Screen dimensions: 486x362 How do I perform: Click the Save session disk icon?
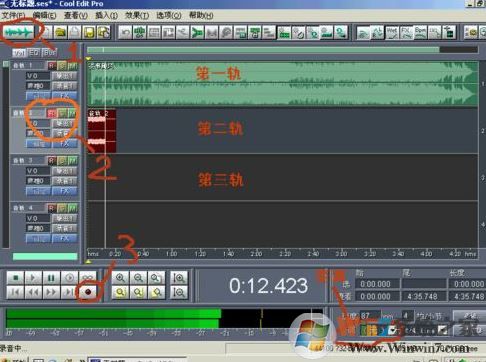pos(89,32)
